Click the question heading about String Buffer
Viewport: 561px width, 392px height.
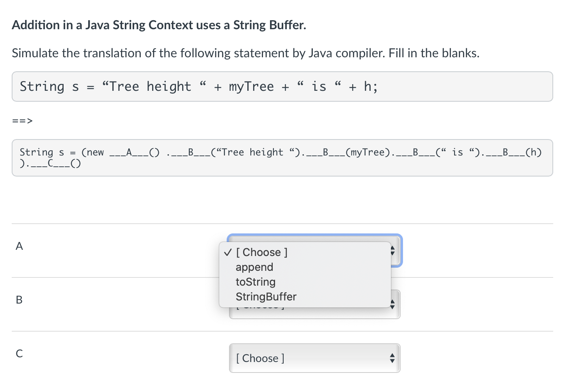click(159, 25)
